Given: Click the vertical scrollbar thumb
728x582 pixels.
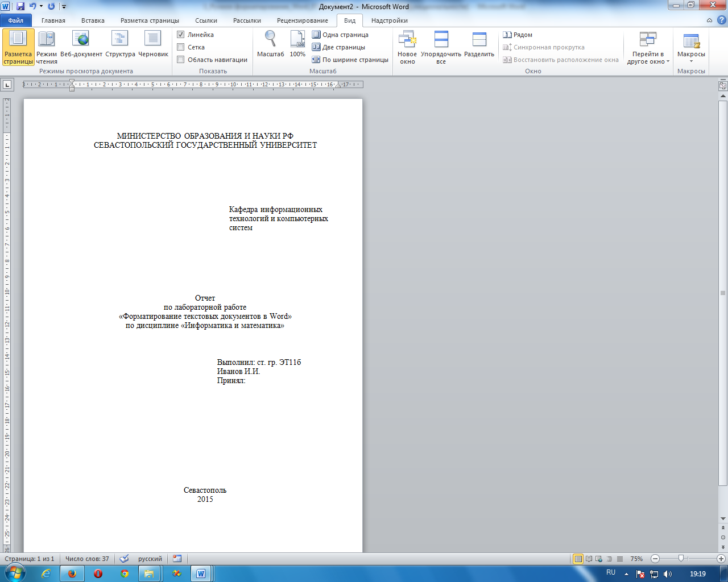Looking at the screenshot, I should 723,293.
